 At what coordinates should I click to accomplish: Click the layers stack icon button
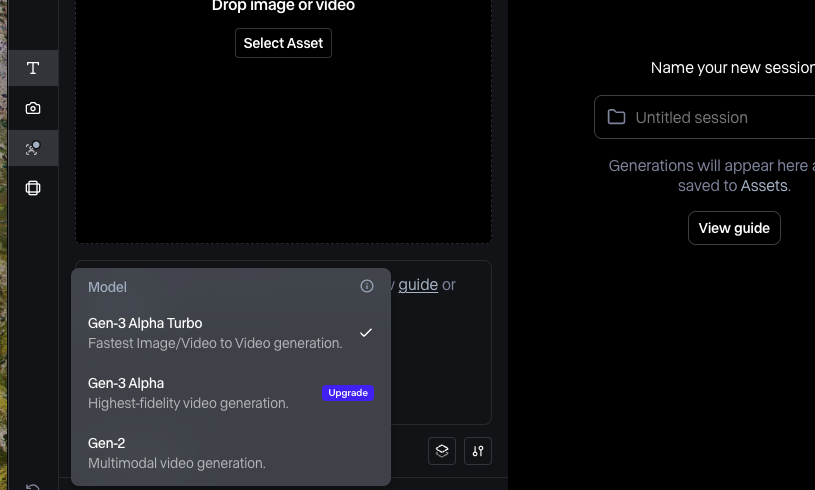(442, 451)
